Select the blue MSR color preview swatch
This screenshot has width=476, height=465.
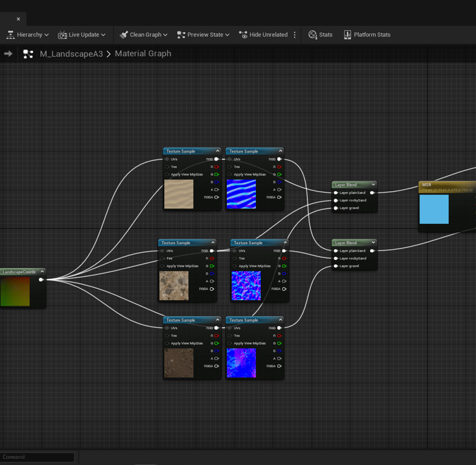tap(434, 209)
